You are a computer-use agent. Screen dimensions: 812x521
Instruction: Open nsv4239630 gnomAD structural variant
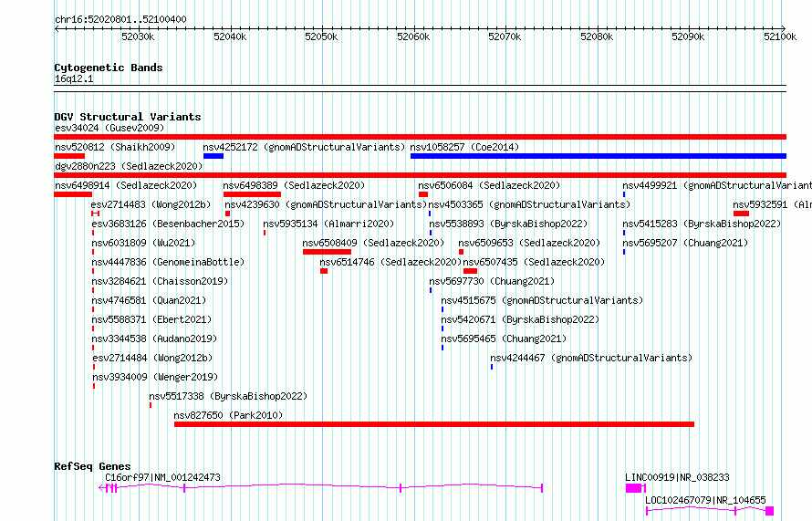click(x=326, y=204)
